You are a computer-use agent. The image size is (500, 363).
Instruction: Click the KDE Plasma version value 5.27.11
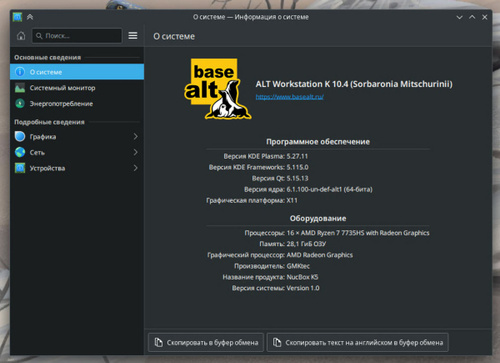coord(297,156)
